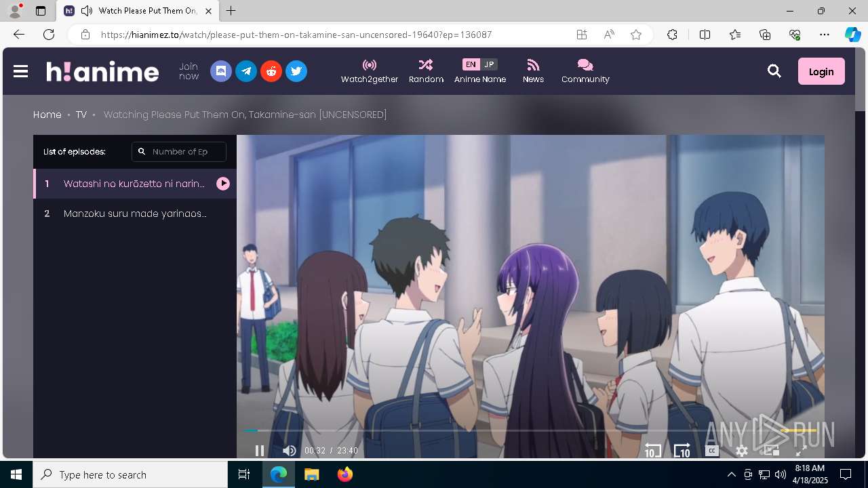Go back in the browser

click(x=19, y=35)
